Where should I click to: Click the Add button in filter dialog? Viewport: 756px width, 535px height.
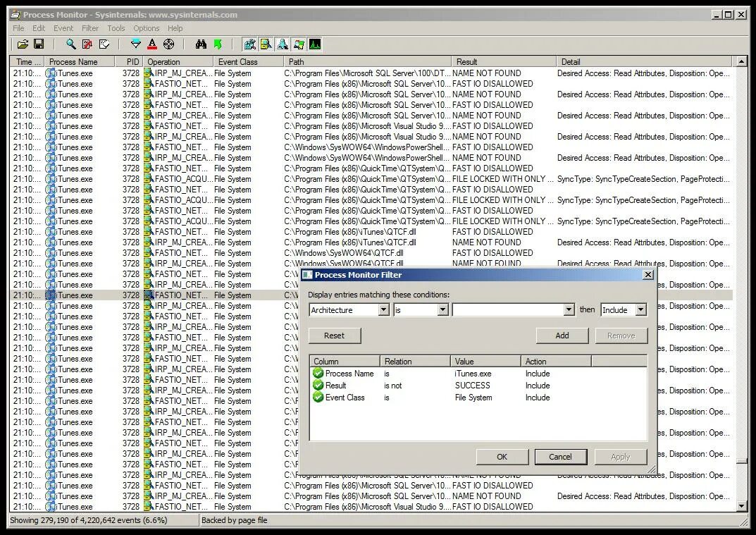tap(562, 336)
